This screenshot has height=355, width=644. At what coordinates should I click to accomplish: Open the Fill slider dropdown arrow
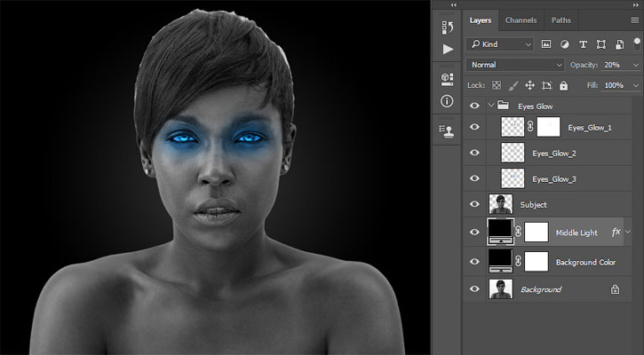[x=636, y=85]
